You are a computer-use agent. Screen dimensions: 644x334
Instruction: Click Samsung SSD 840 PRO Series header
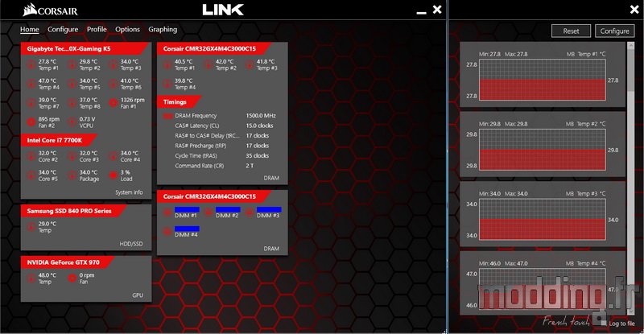point(73,211)
